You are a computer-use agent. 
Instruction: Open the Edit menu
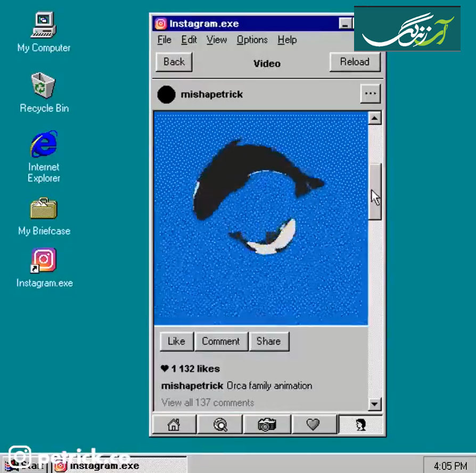(189, 40)
